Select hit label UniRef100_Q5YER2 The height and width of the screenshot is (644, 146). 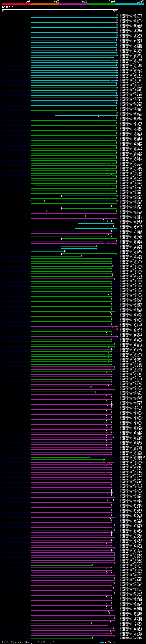point(131,572)
